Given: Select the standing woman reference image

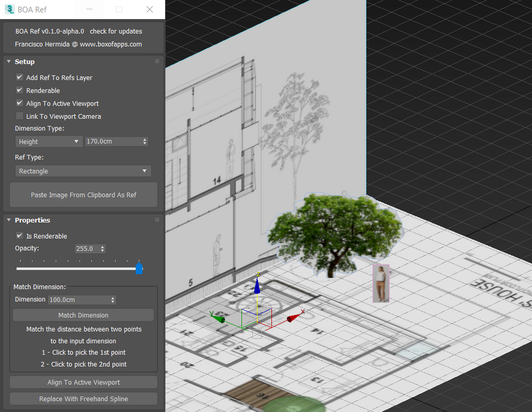Looking at the screenshot, I should click(381, 284).
